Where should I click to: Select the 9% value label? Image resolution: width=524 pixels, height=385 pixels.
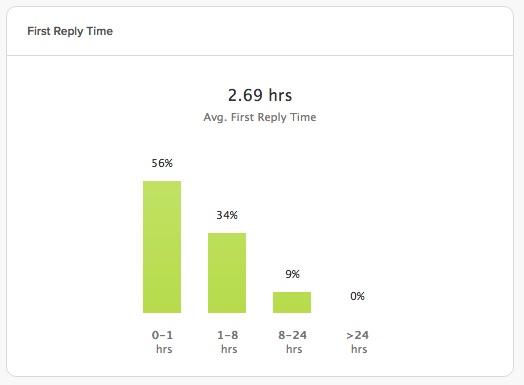tap(292, 274)
